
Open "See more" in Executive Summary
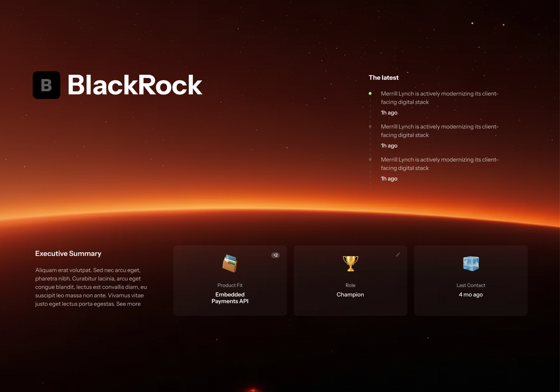tap(128, 304)
